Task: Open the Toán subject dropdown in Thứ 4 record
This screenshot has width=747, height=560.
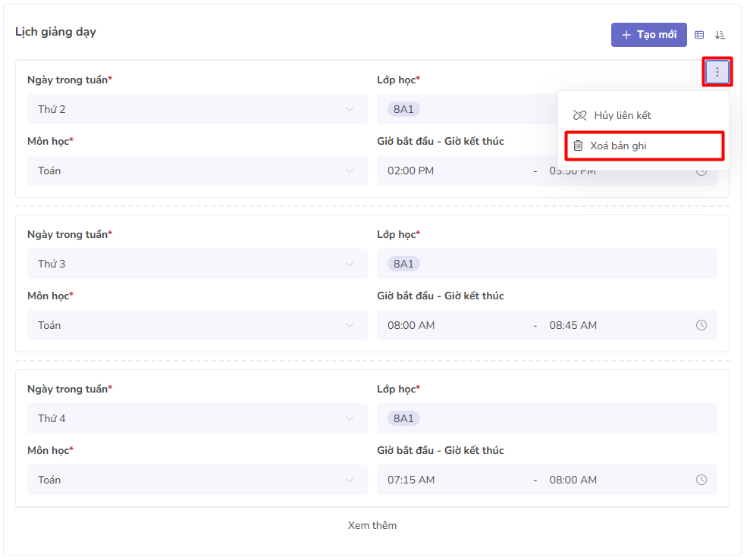Action: (197, 480)
